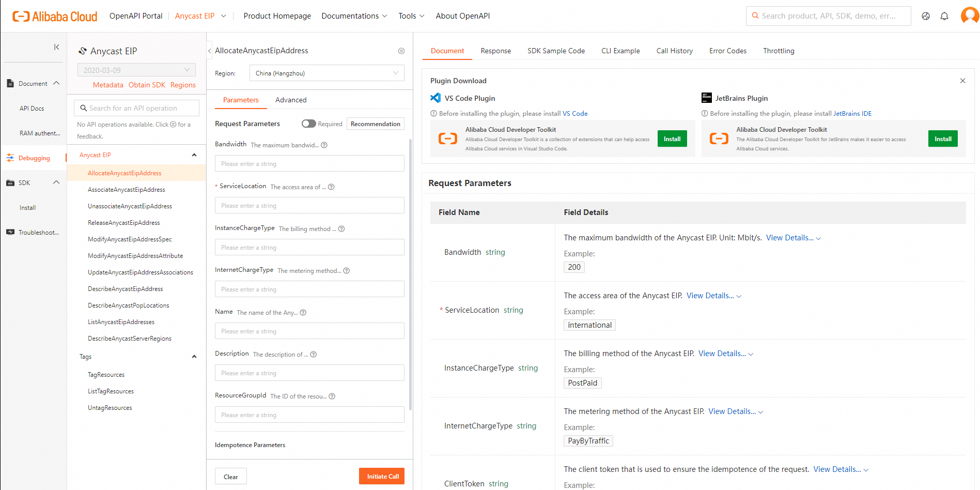Toggle the Required parameters switch
This screenshot has width=980, height=490.
tap(308, 124)
